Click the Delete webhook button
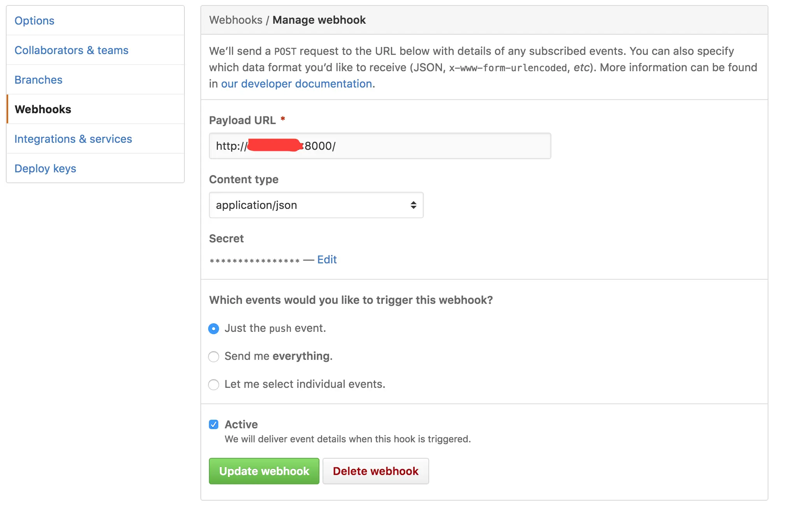 click(x=375, y=471)
